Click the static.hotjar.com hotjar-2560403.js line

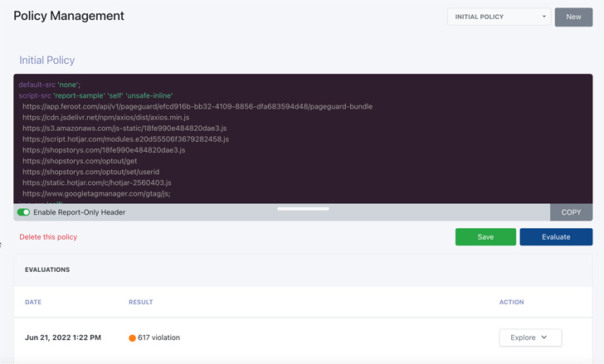pyautogui.click(x=97, y=182)
